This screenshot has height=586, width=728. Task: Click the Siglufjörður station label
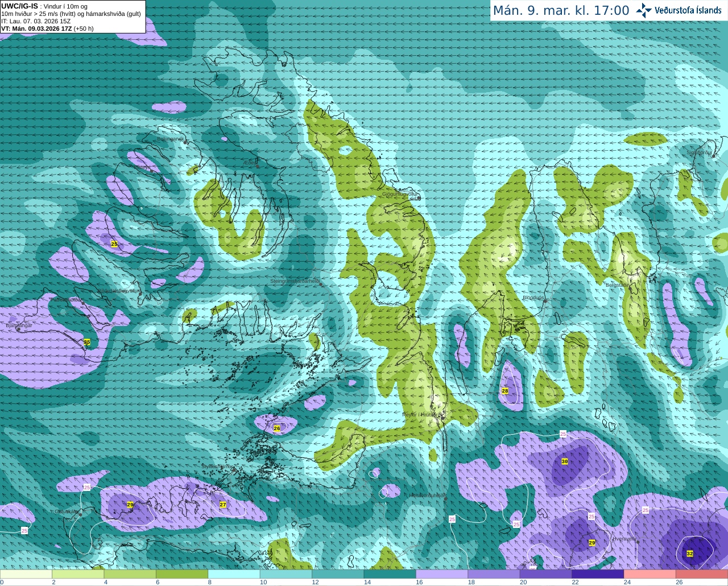click(700, 152)
